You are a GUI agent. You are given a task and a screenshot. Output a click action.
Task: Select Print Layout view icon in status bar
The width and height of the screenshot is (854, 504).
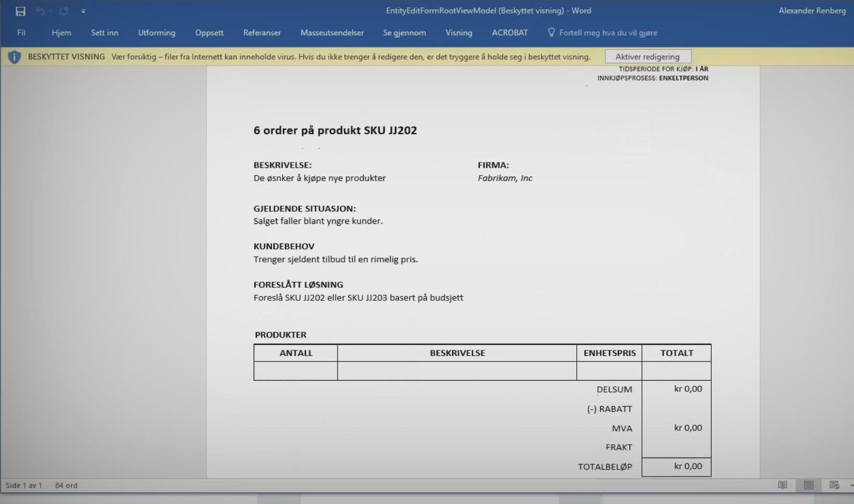[809, 485]
